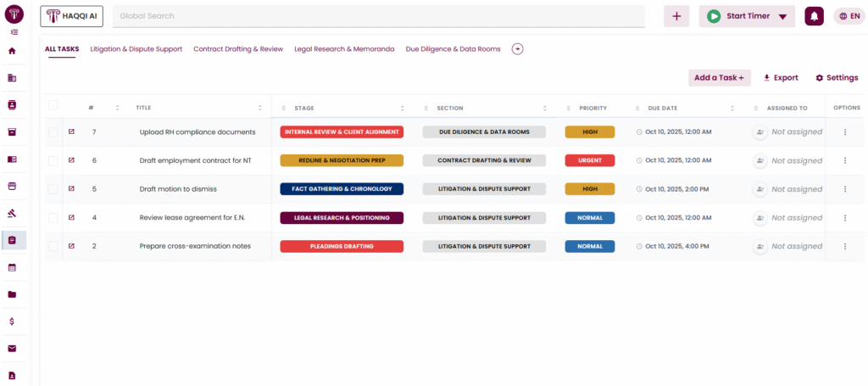Open the folder icon in sidebar
Image resolution: width=868 pixels, height=386 pixels.
click(12, 294)
